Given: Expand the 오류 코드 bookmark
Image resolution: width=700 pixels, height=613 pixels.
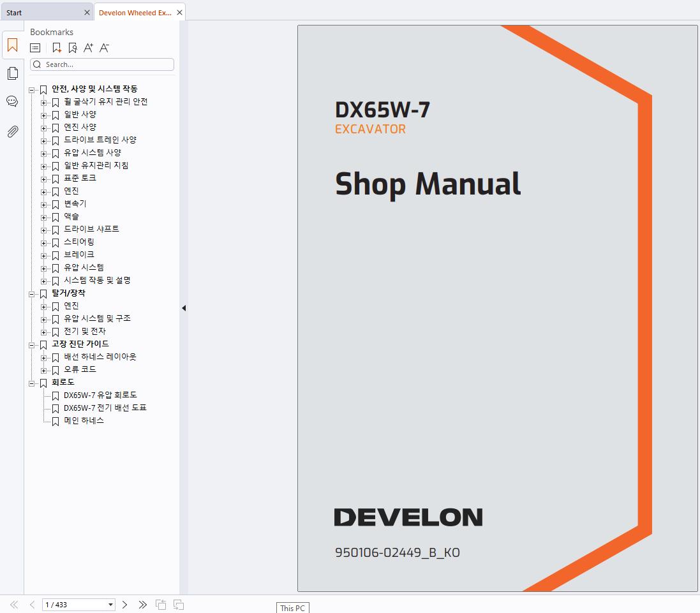Looking at the screenshot, I should 44,371.
